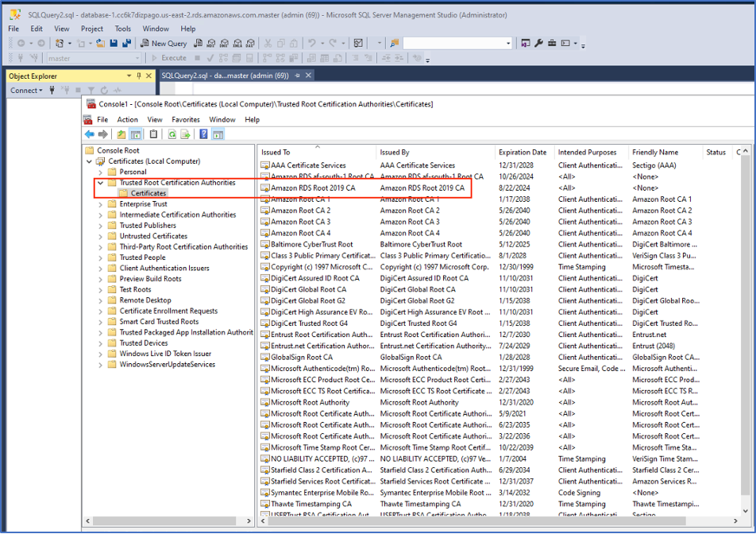Click the MMC Back arrow icon
This screenshot has width=756, height=534.
[x=89, y=135]
